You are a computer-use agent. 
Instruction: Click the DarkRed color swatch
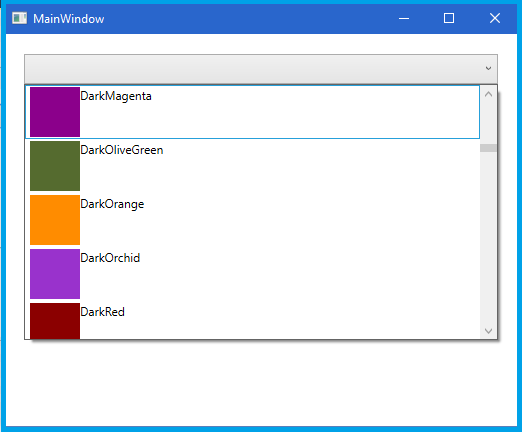[55, 321]
